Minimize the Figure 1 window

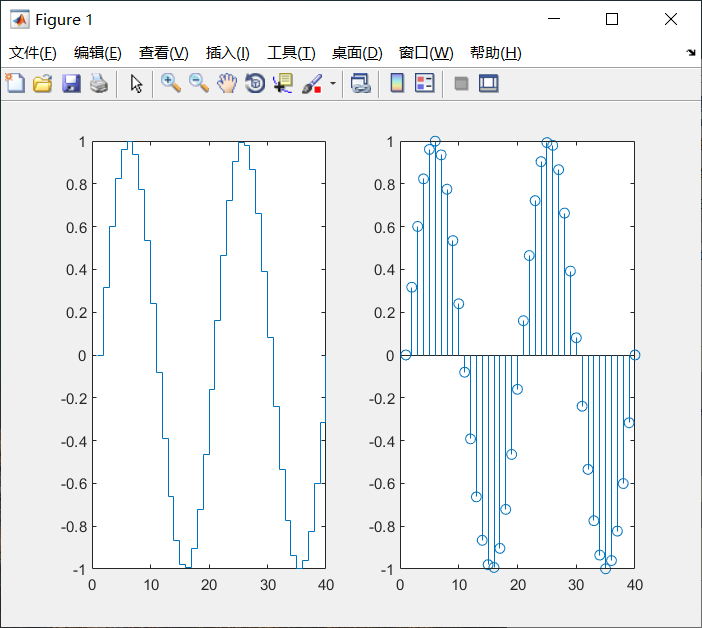554,19
